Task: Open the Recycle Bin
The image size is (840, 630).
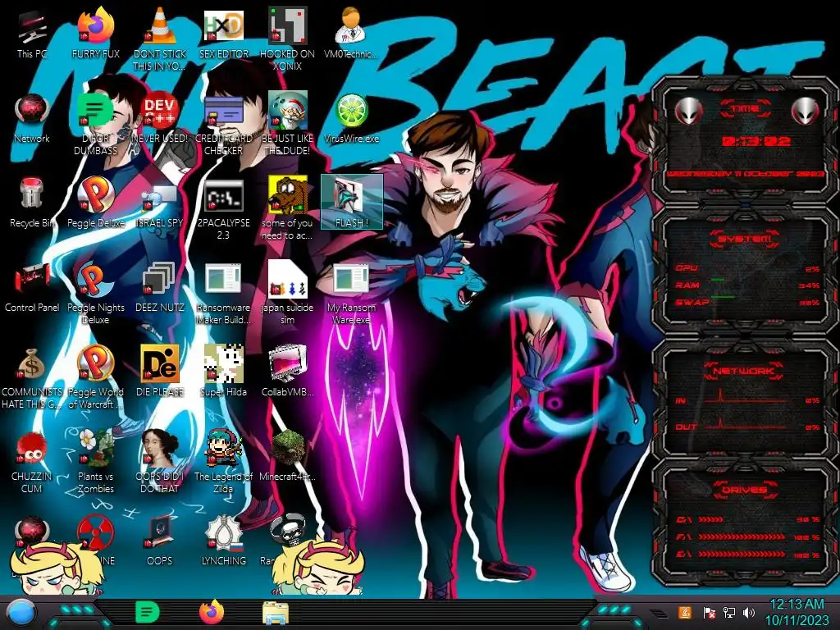Action: click(32, 203)
